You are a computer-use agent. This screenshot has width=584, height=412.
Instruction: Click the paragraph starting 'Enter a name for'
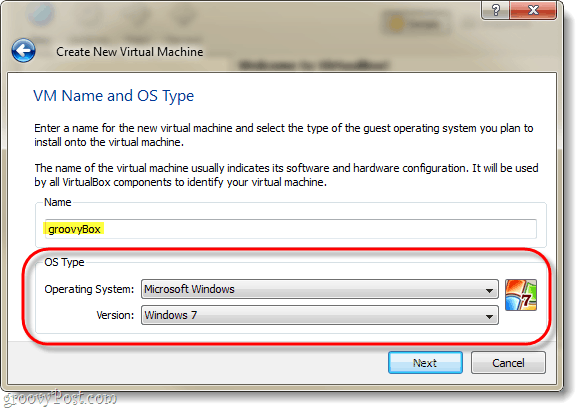pyautogui.click(x=284, y=135)
